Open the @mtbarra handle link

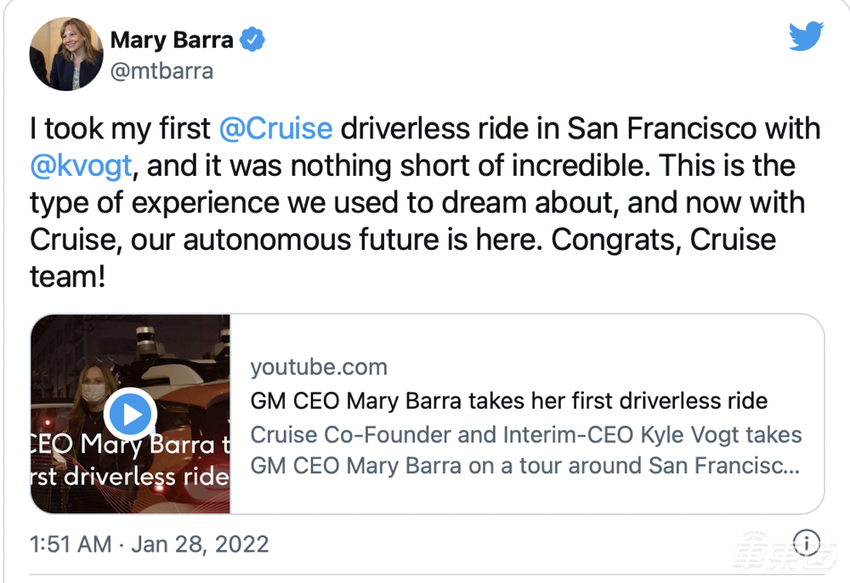[162, 72]
